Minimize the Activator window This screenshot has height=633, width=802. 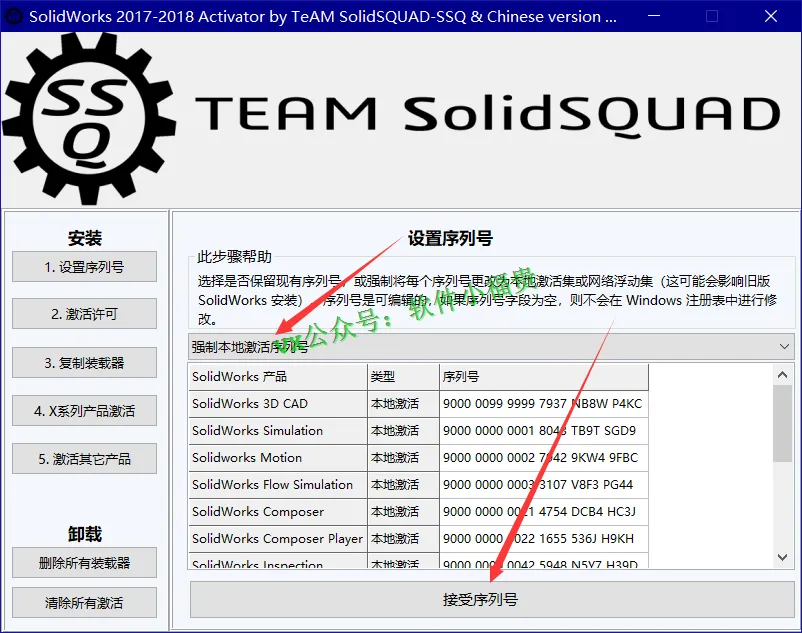point(653,16)
